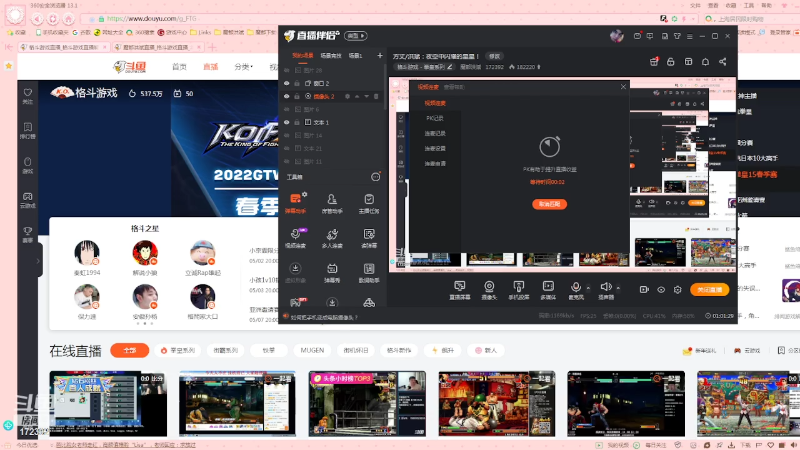Open 首页 link in Douyu nav
The image size is (800, 450).
179,67
